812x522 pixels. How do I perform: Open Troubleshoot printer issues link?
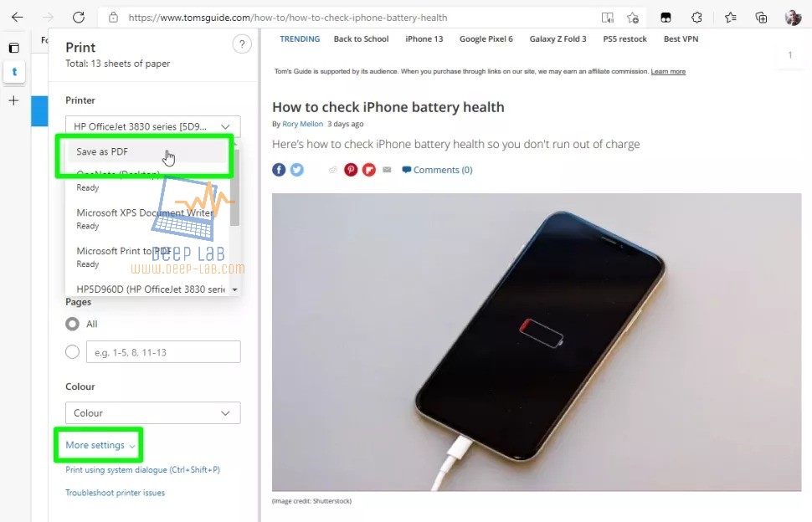[x=115, y=493]
